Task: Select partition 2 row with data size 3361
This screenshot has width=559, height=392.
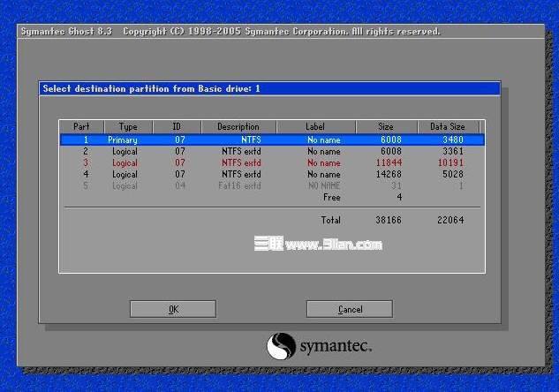Action: [272, 151]
